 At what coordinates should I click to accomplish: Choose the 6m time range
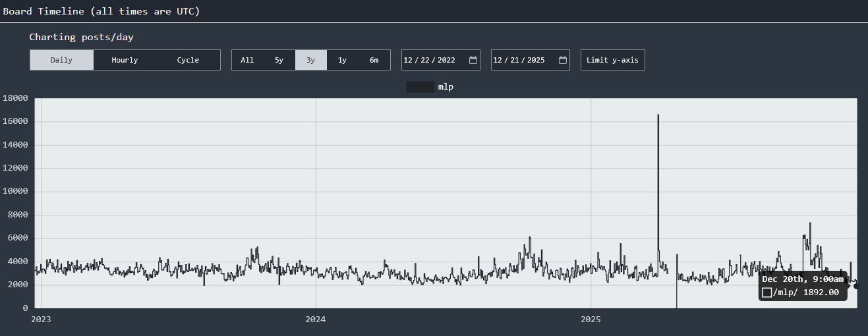(374, 60)
